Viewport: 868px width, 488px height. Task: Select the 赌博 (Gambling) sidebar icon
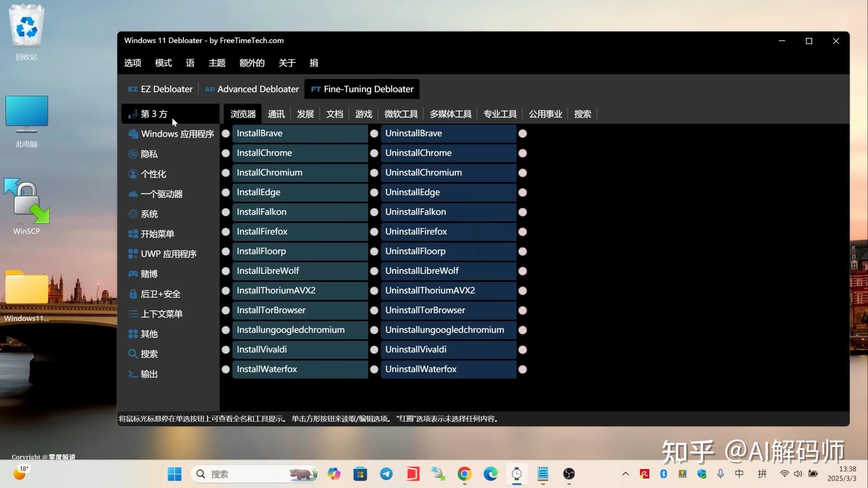click(x=149, y=273)
